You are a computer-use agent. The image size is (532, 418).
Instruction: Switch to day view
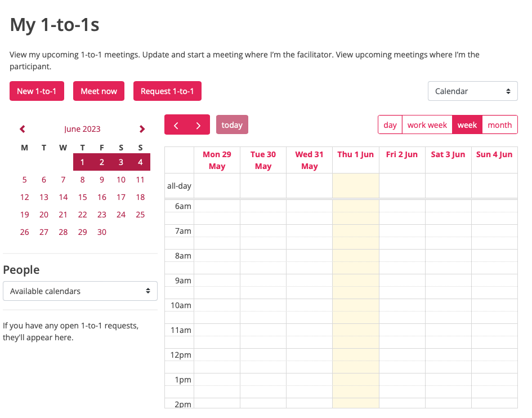390,125
